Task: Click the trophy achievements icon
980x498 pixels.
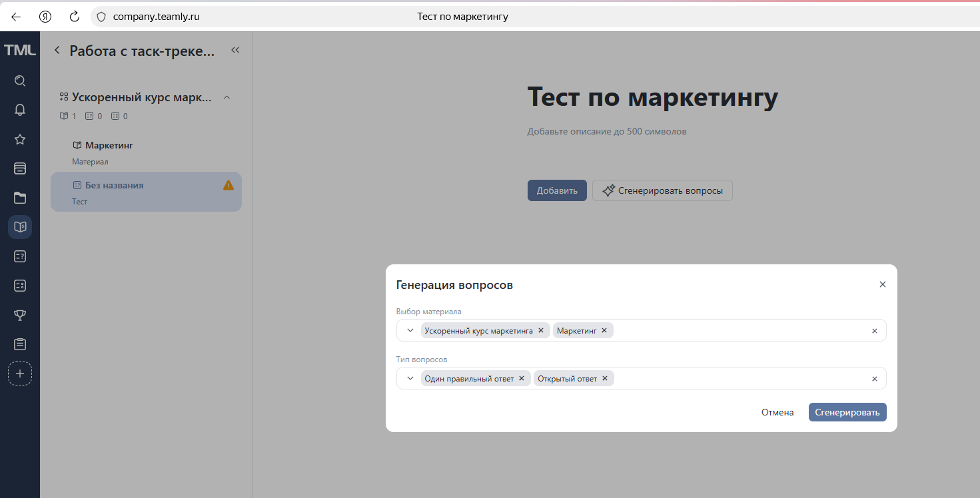Action: 20,315
